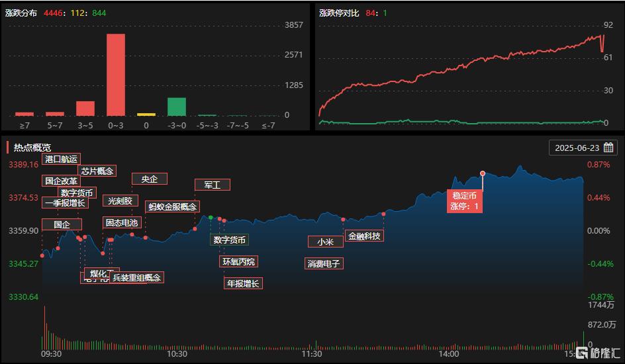This screenshot has height=364, width=625.
Task: Click the green -3~0 distribution bar
Action: (177, 107)
